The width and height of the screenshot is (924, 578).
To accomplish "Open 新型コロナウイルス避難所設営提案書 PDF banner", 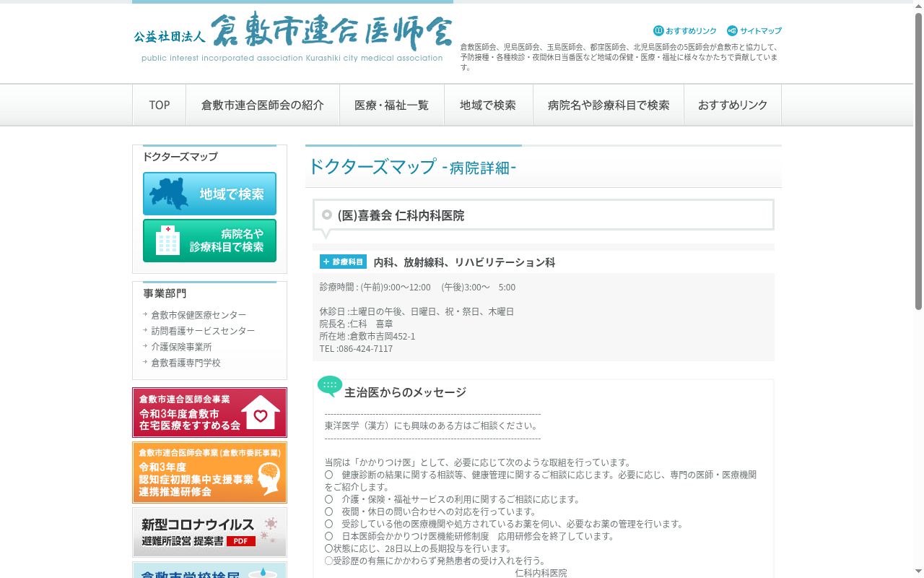I will pyautogui.click(x=209, y=532).
